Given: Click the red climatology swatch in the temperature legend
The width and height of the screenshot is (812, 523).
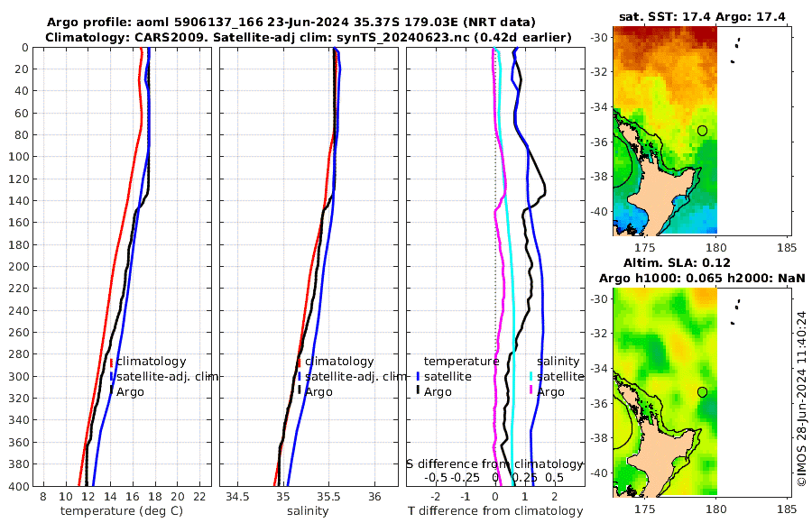Looking at the screenshot, I should (111, 362).
